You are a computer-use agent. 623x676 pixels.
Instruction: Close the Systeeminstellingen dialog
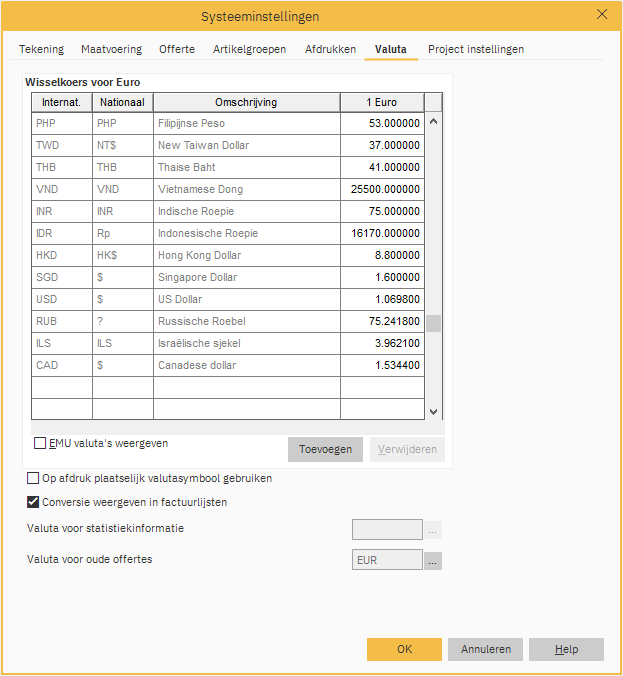point(601,14)
